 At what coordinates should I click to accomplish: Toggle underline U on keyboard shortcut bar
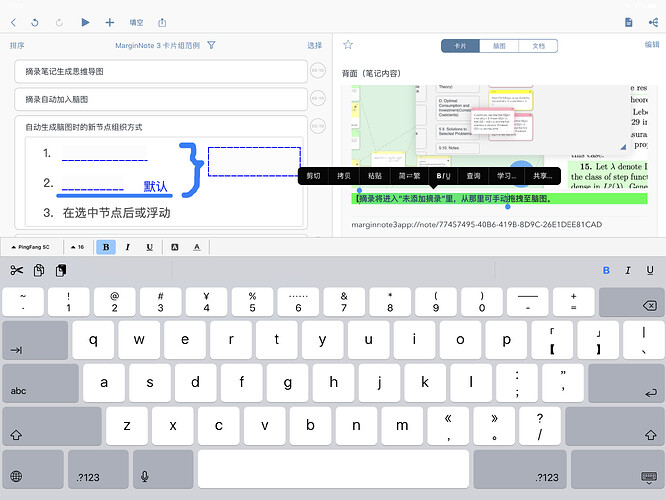tap(650, 270)
